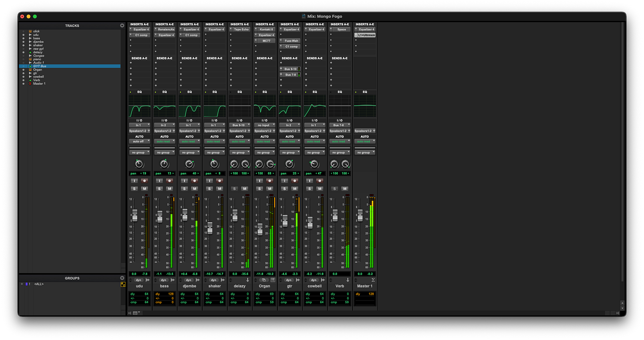Open the Bus 9-10 send on gtr
Screen dimensions: 644x340
[x=291, y=69]
